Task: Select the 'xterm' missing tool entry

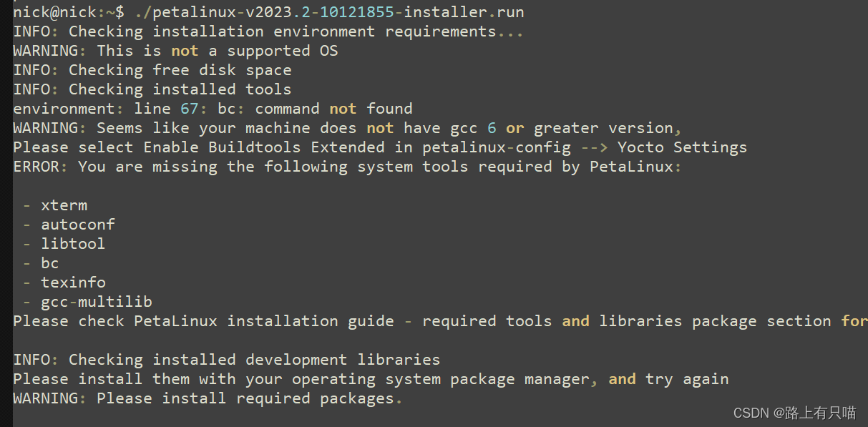Action: pos(55,205)
